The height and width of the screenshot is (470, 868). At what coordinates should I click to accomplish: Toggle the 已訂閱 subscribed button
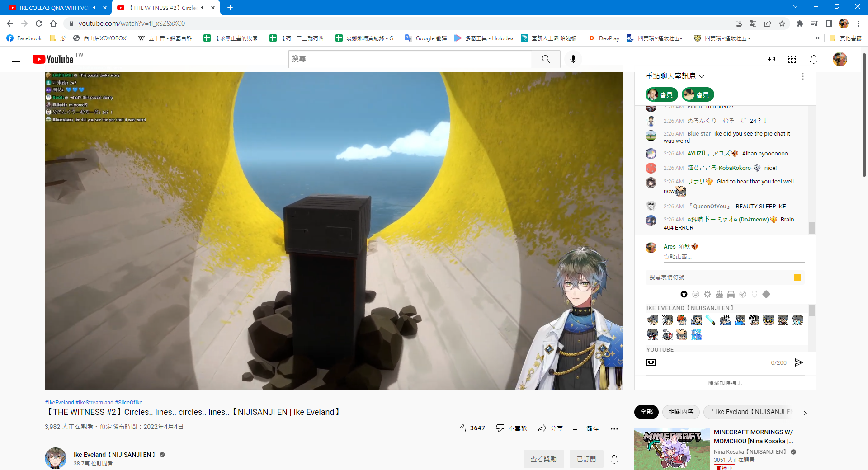point(586,459)
